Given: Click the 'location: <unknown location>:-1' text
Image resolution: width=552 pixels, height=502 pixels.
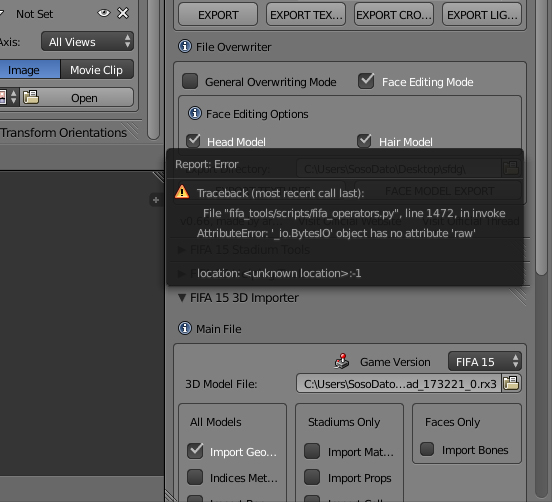Looking at the screenshot, I should (x=279, y=273).
